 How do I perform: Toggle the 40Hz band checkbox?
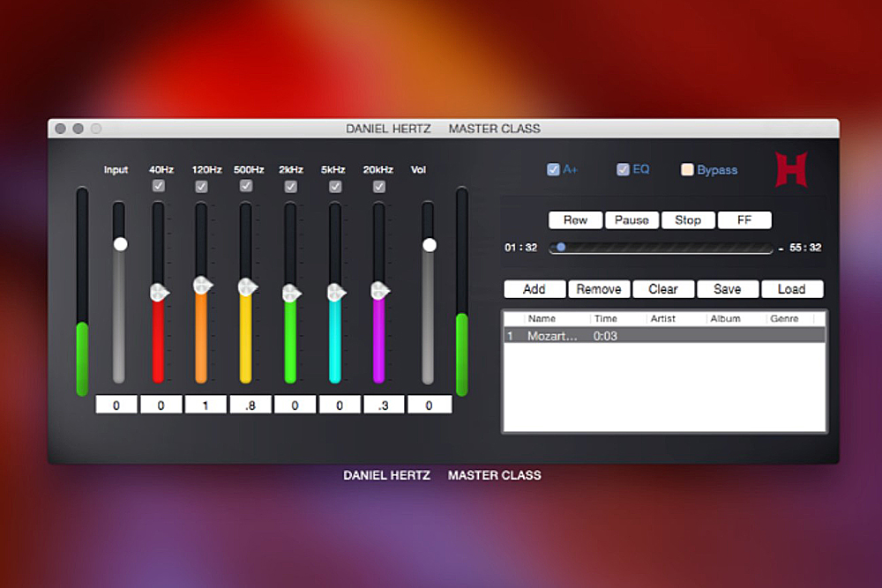(x=159, y=185)
